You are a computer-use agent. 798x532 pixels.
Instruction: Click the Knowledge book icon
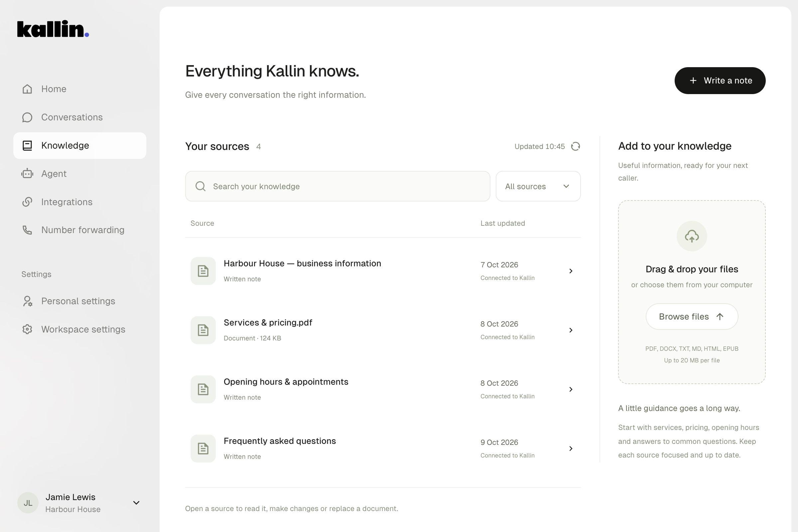click(27, 146)
